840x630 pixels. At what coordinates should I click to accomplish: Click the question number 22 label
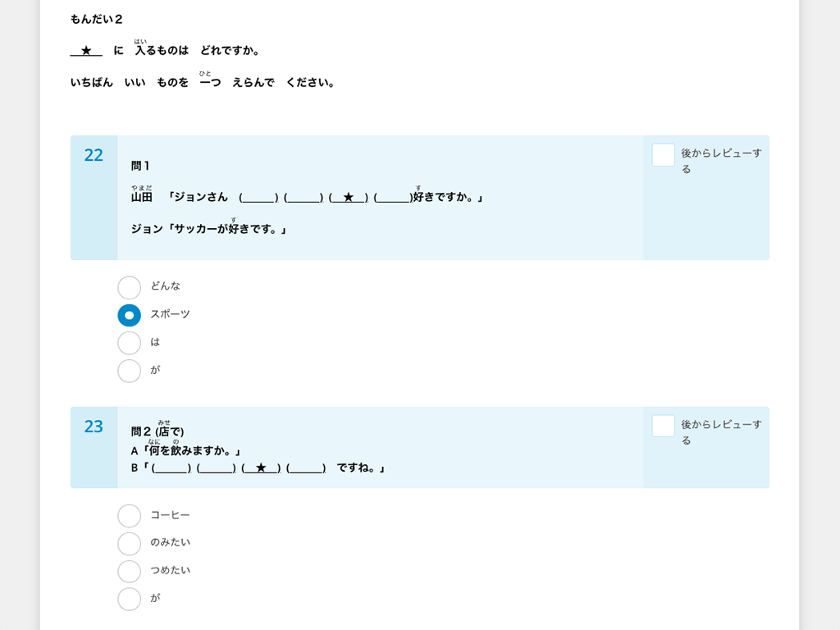(94, 155)
